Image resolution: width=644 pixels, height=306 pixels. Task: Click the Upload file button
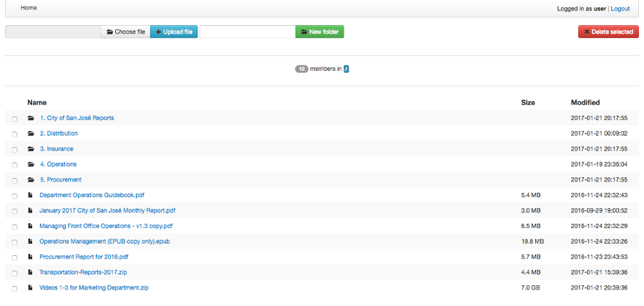click(174, 32)
